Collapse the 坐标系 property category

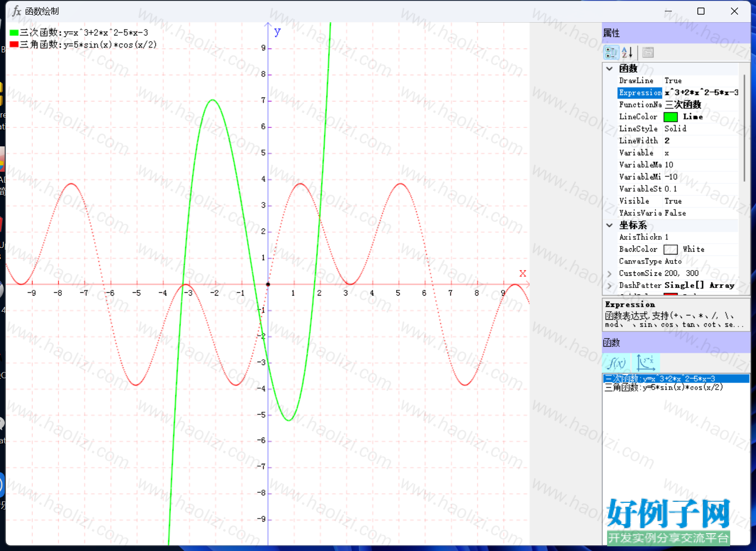pyautogui.click(x=610, y=225)
